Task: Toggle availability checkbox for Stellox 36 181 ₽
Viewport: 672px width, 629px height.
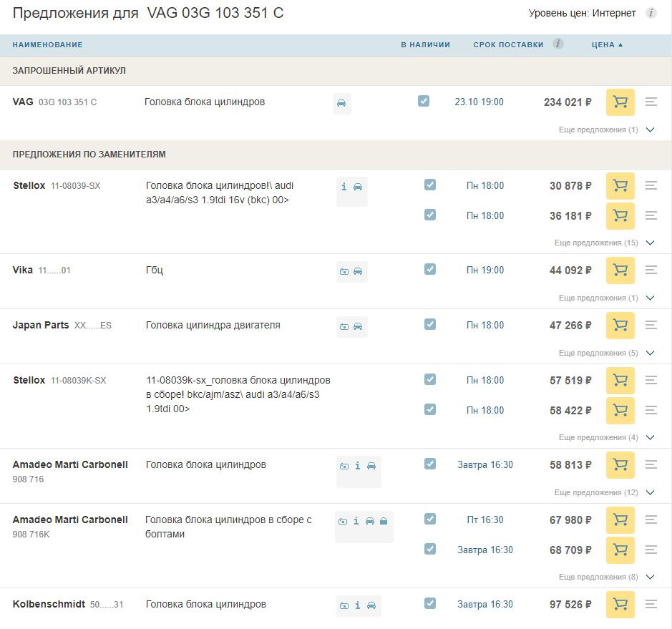Action: 430,215
